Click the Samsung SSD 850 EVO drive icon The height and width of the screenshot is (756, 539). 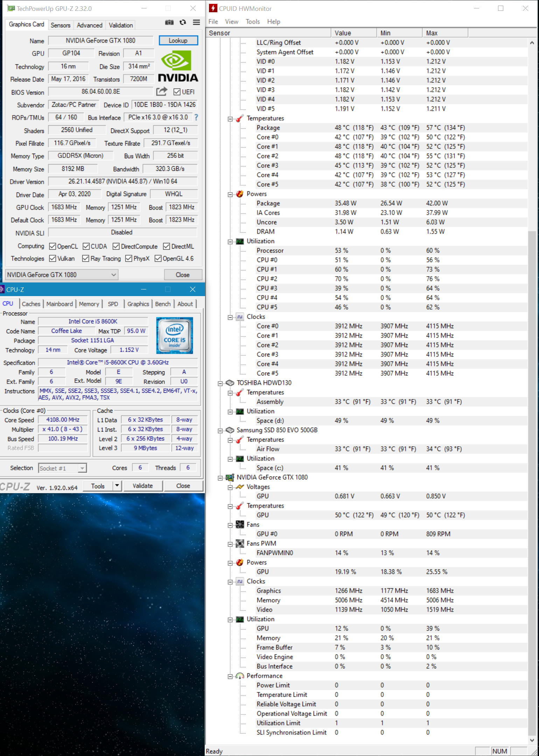[x=230, y=430]
